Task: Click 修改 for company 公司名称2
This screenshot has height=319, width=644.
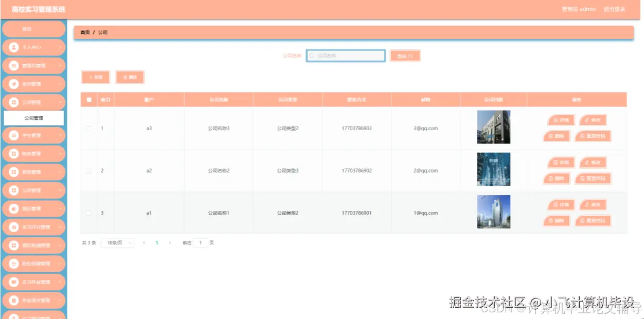Action: pyautogui.click(x=593, y=162)
